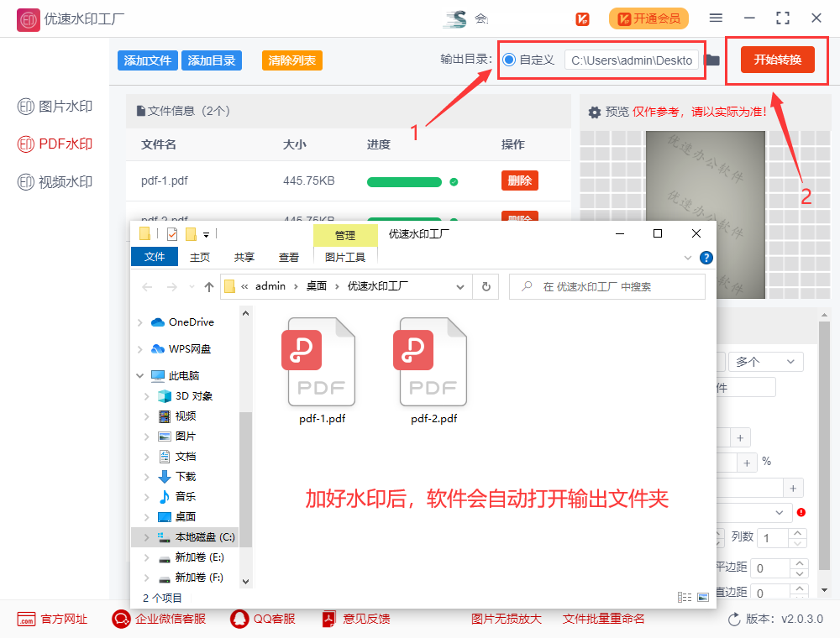Open the 文件 tab in Explorer
840x638 pixels.
click(155, 257)
